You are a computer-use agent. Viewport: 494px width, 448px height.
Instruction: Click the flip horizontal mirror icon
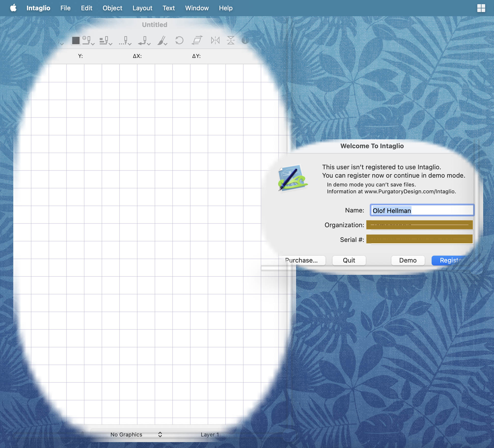pyautogui.click(x=215, y=40)
